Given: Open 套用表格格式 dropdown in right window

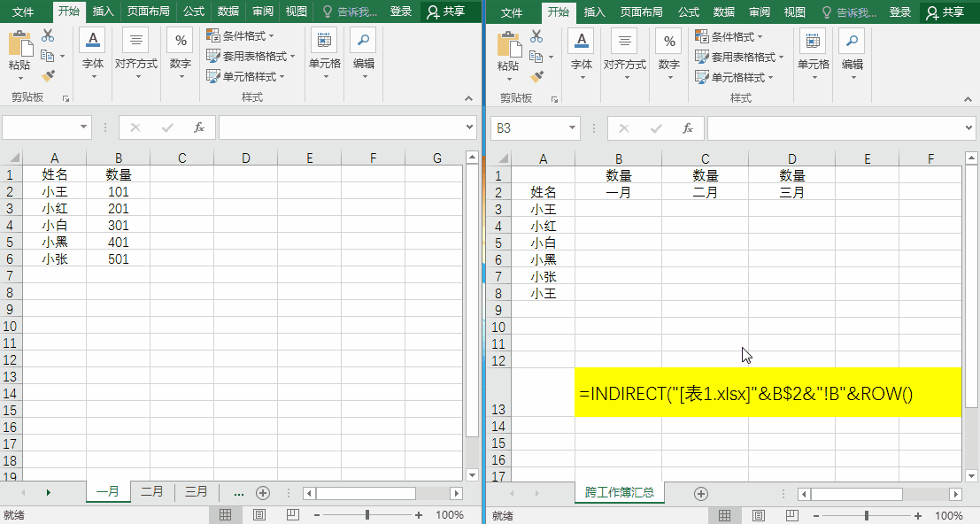Looking at the screenshot, I should point(739,57).
